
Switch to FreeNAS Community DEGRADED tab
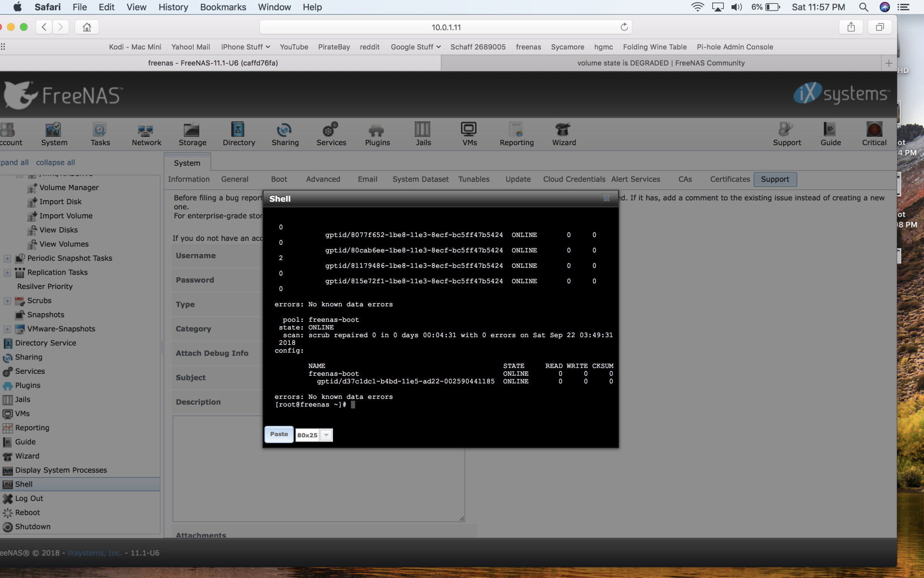point(661,63)
